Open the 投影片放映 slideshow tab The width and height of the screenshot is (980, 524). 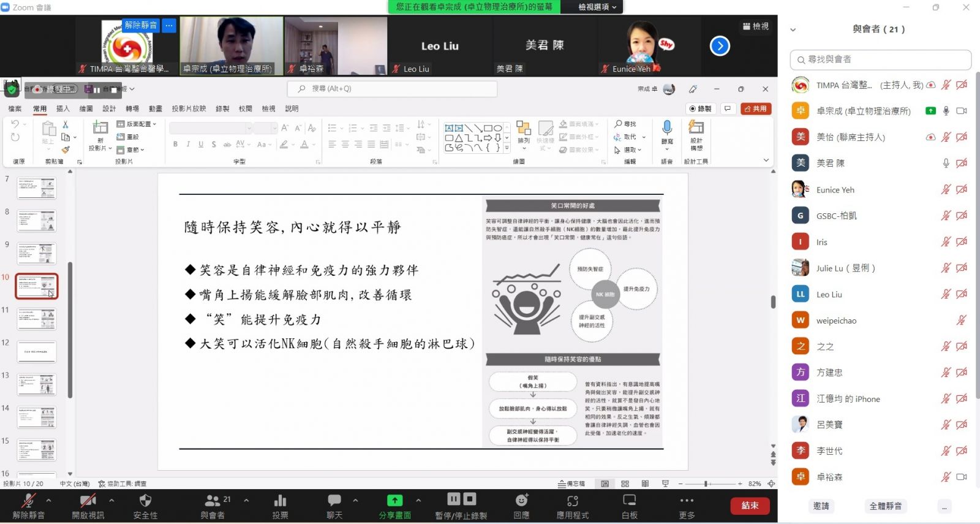tap(189, 108)
